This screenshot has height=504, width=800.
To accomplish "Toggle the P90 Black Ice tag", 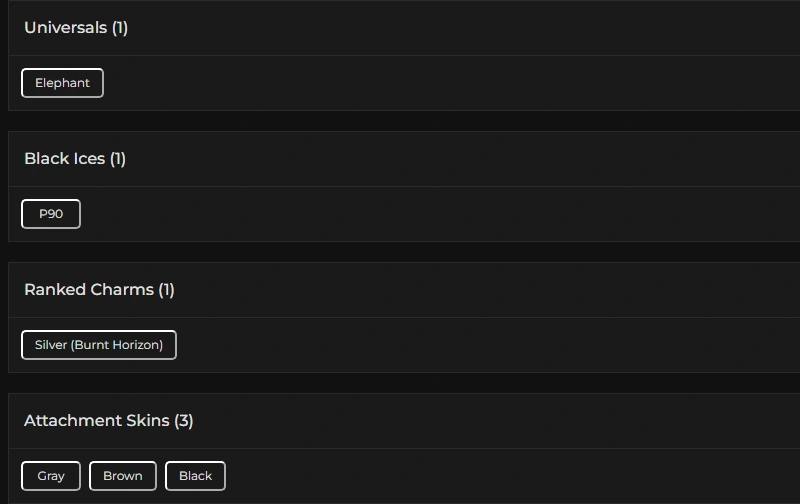I will (x=51, y=214).
